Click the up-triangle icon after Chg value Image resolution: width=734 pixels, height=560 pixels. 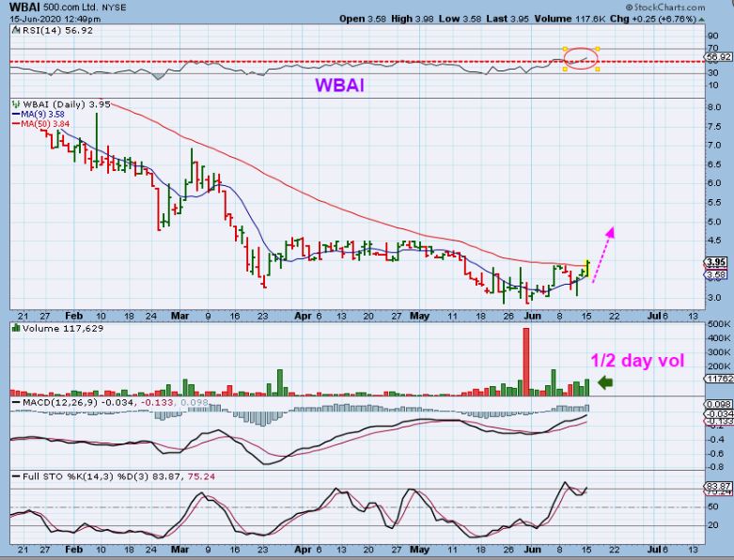pos(701,19)
